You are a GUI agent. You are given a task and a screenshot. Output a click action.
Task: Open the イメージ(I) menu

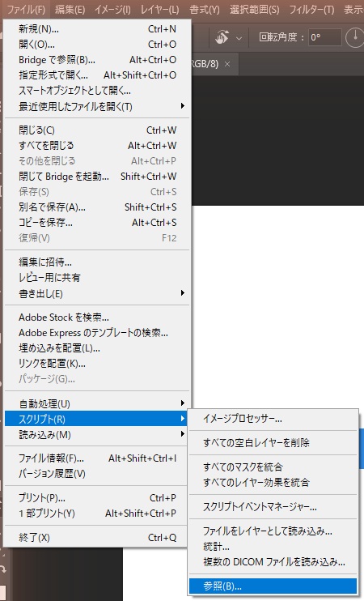click(112, 9)
